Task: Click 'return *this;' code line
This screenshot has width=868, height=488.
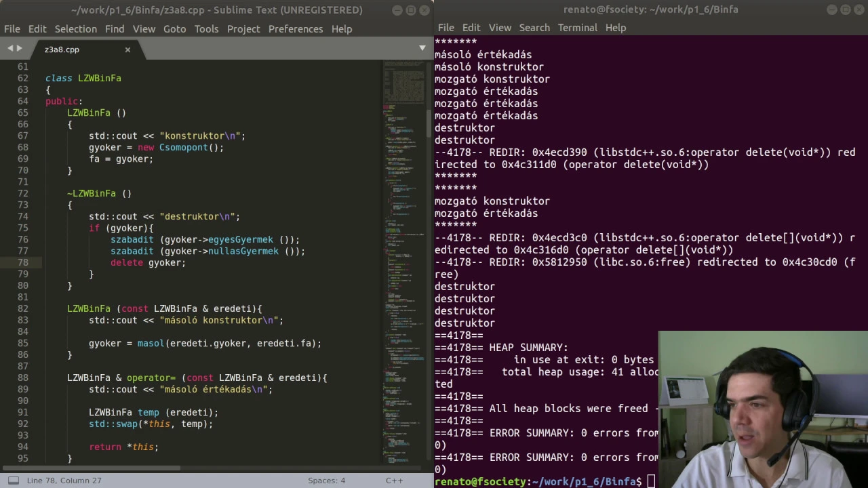Action: pyautogui.click(x=123, y=447)
